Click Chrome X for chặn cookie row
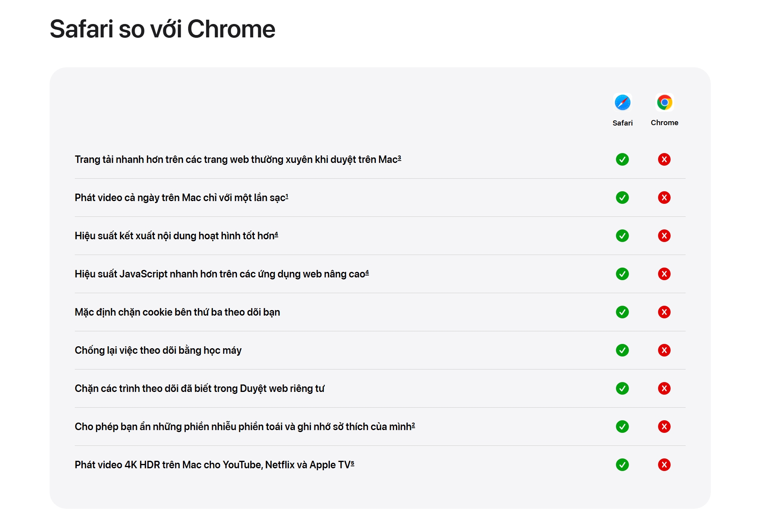 point(664,312)
